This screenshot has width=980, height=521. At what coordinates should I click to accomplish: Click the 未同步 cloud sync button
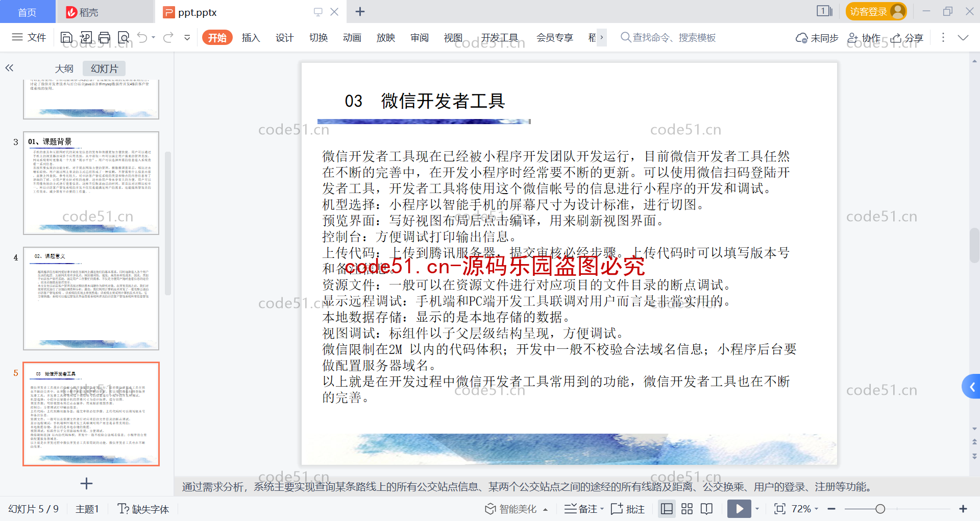[x=817, y=38]
